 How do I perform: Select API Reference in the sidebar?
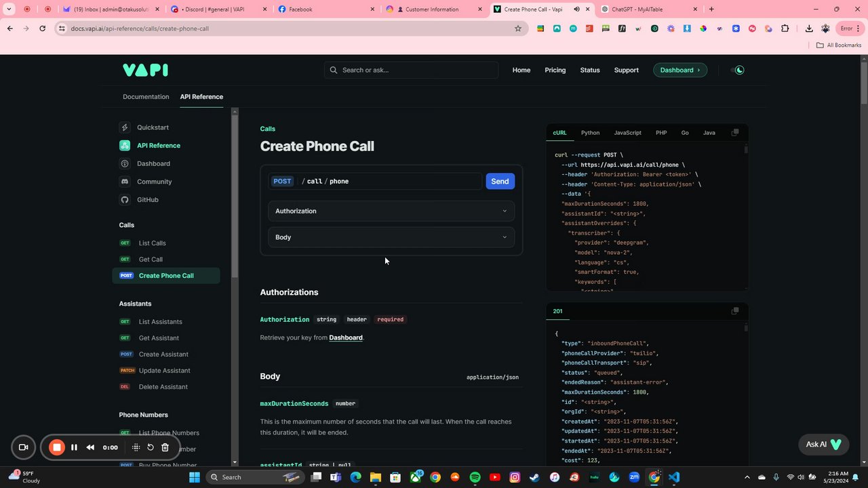point(158,145)
